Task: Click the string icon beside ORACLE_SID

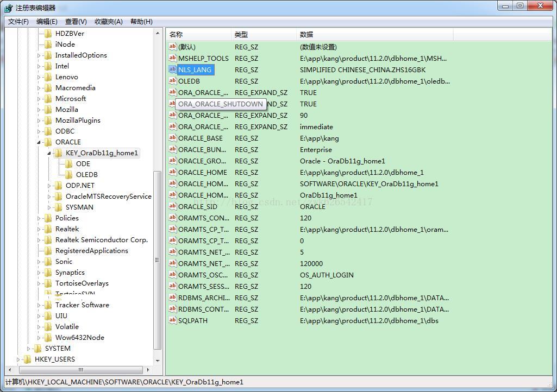Action: coord(173,206)
